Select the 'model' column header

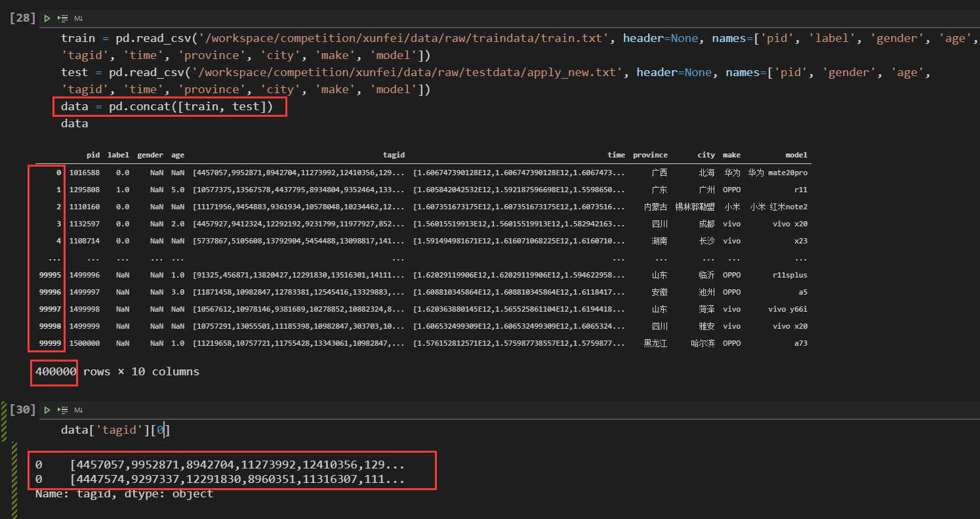point(796,156)
